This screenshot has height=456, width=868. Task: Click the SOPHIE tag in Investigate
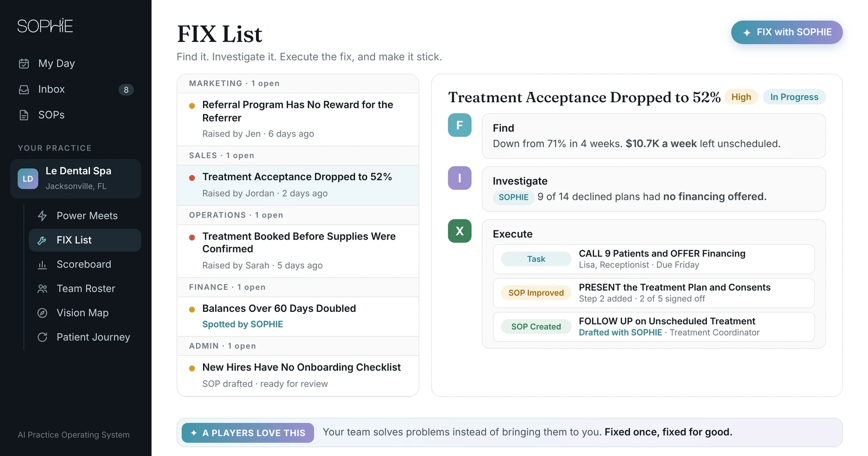[514, 197]
